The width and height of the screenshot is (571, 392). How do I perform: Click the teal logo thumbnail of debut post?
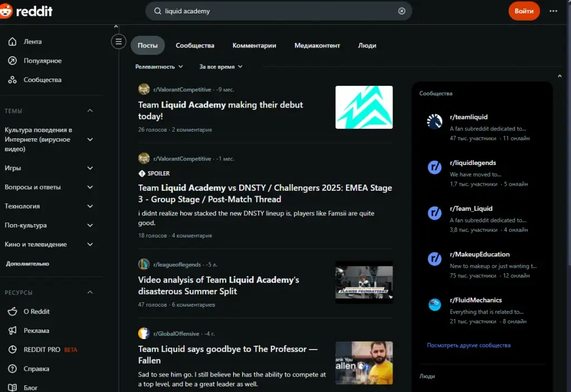[x=364, y=108]
